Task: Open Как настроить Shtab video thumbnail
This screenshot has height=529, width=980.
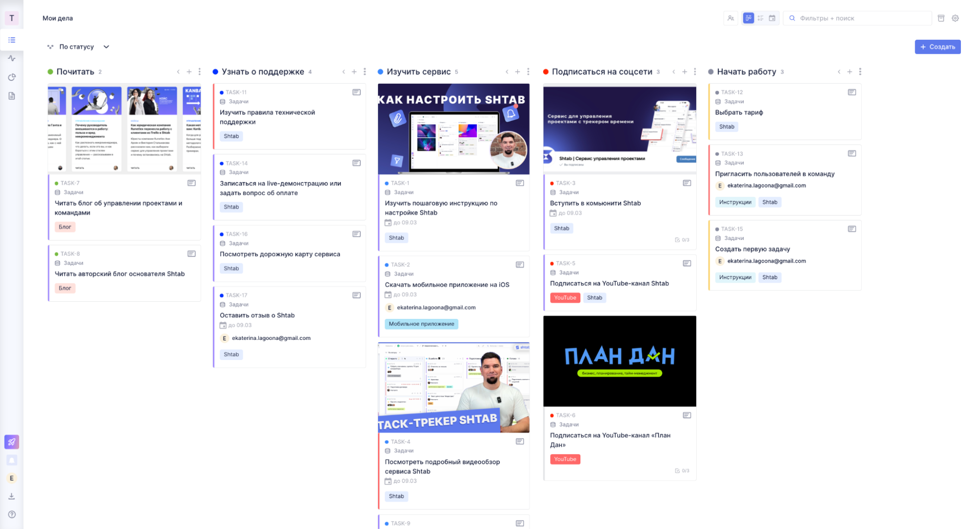Action: point(453,129)
